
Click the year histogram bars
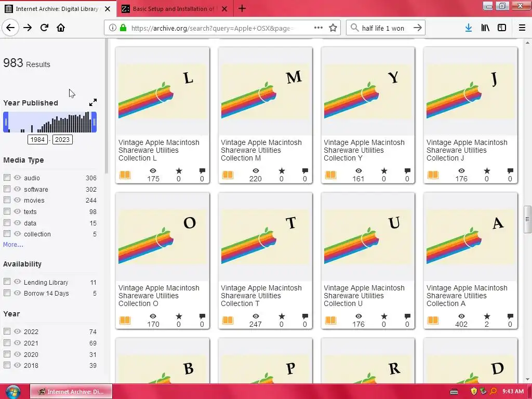50,122
